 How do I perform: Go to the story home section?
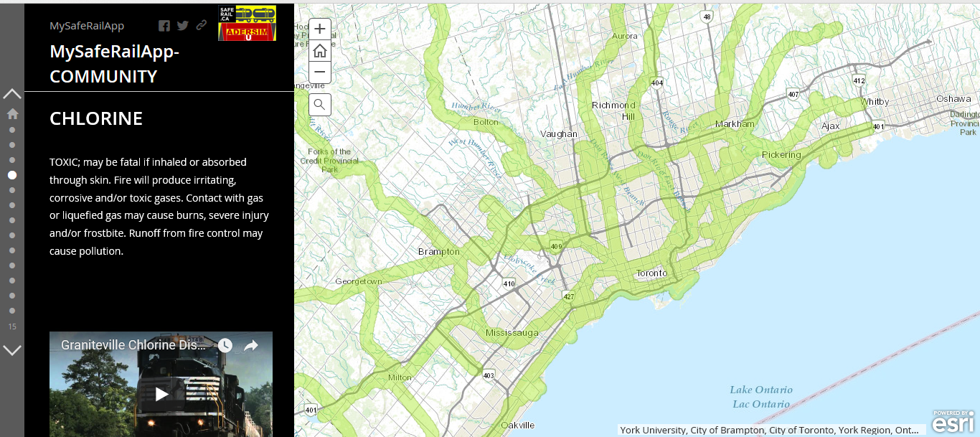[x=12, y=114]
